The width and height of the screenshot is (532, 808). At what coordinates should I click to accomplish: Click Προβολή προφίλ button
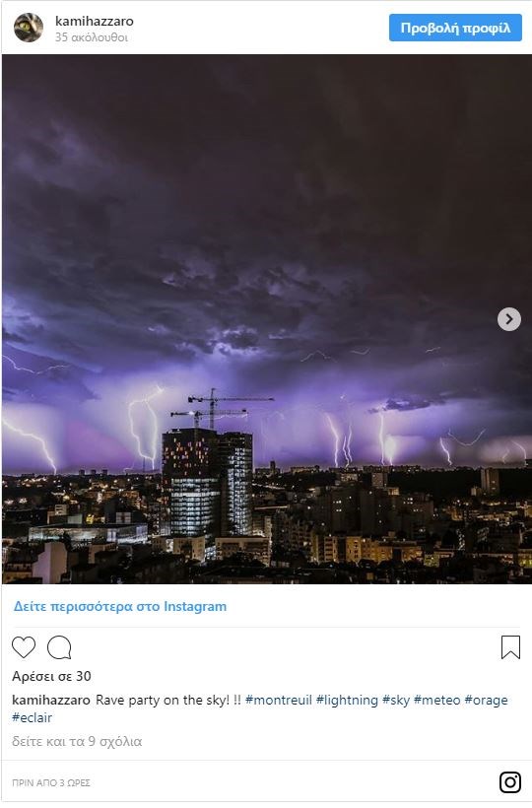pyautogui.click(x=455, y=28)
